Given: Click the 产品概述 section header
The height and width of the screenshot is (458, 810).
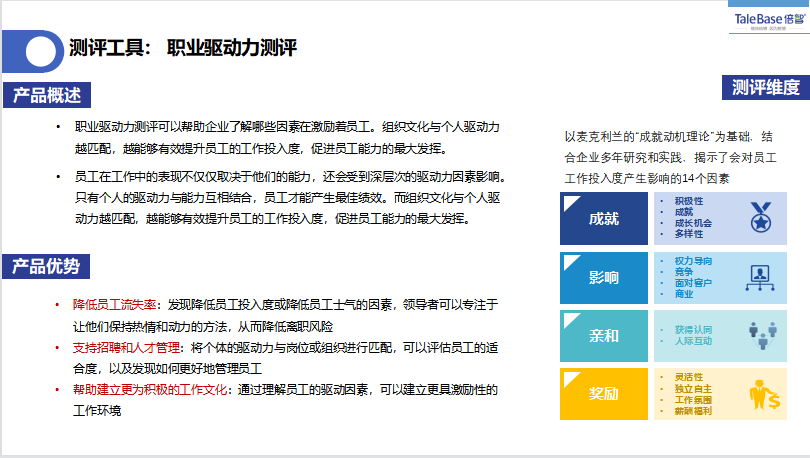Looking at the screenshot, I should [47, 95].
